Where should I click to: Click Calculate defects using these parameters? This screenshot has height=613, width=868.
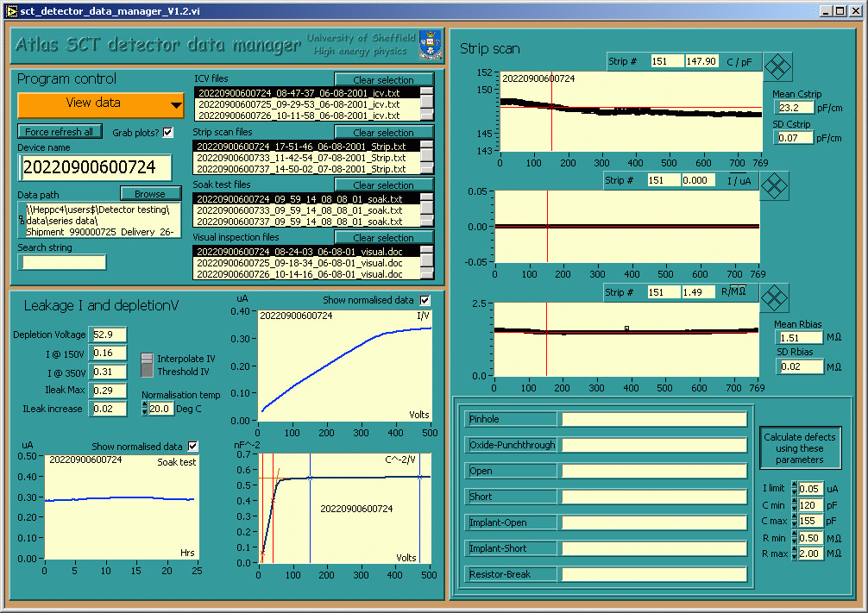pos(799,448)
